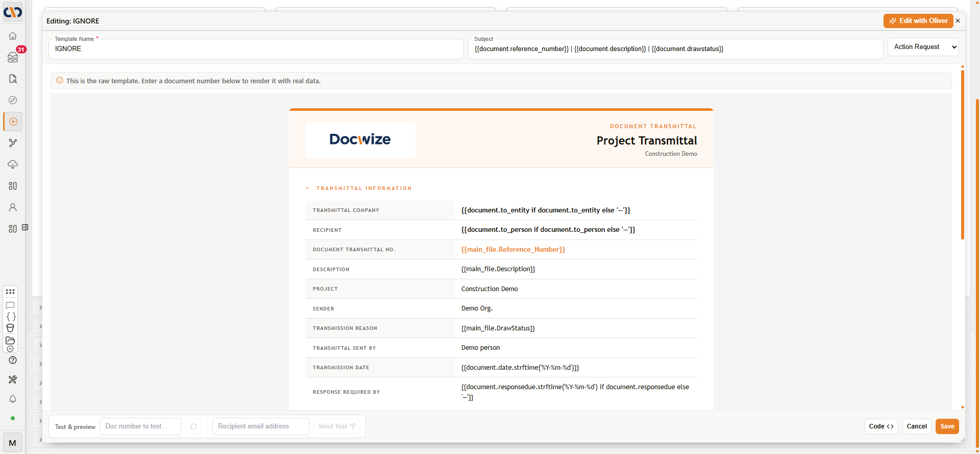Click the {{document.to_entity...}} company value

coord(546,210)
